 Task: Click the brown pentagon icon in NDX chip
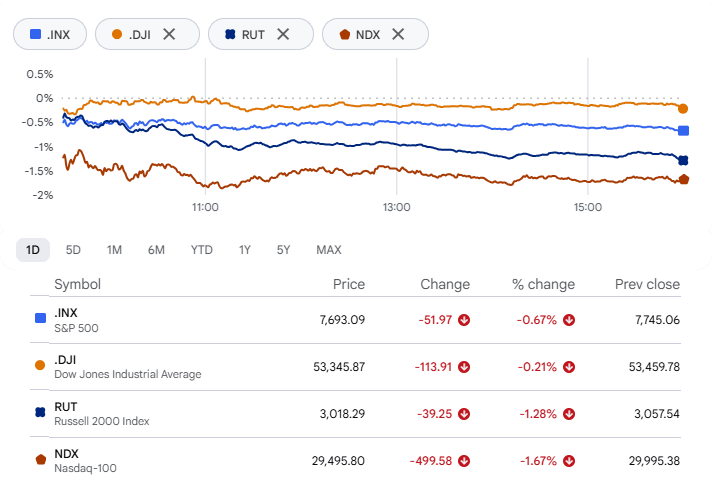point(345,34)
